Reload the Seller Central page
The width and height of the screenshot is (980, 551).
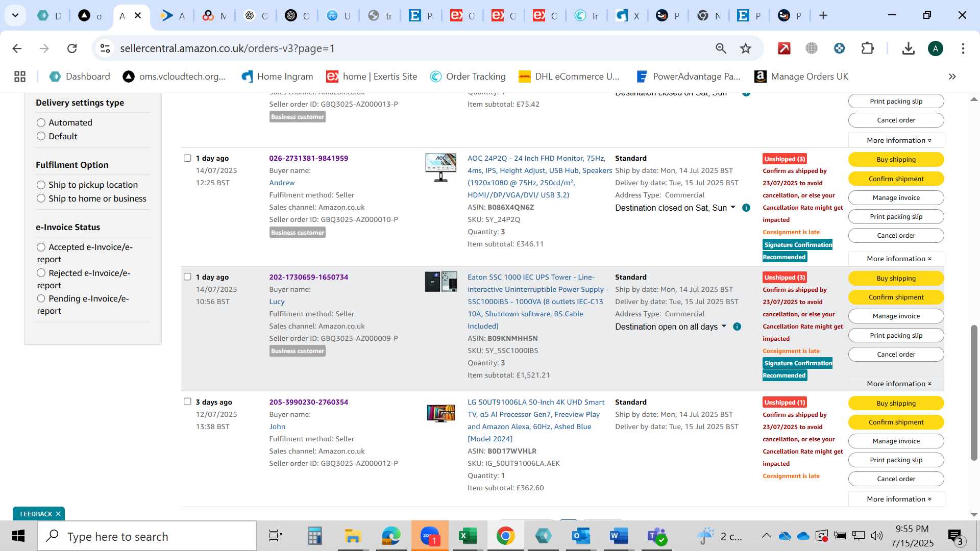coord(72,48)
